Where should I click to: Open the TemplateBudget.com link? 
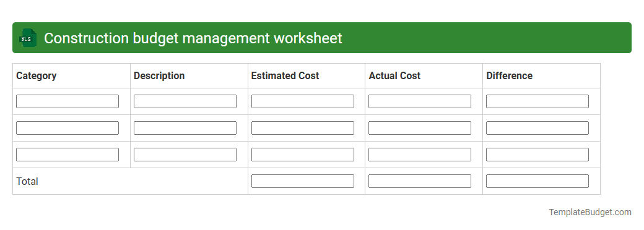(x=590, y=212)
